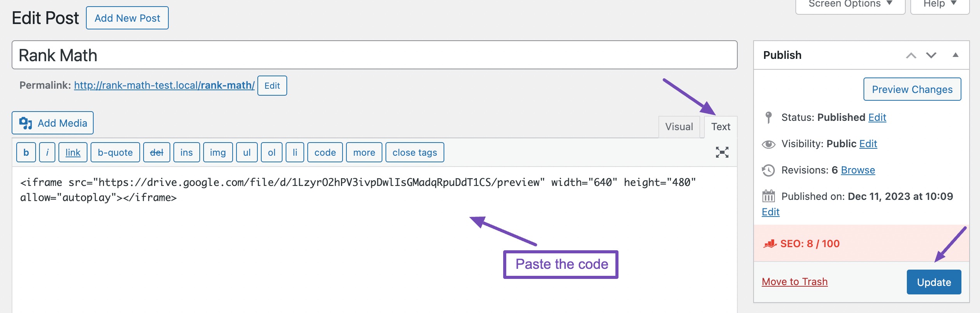The height and width of the screenshot is (313, 980).
Task: Insert code tag with code button
Action: pyautogui.click(x=325, y=152)
